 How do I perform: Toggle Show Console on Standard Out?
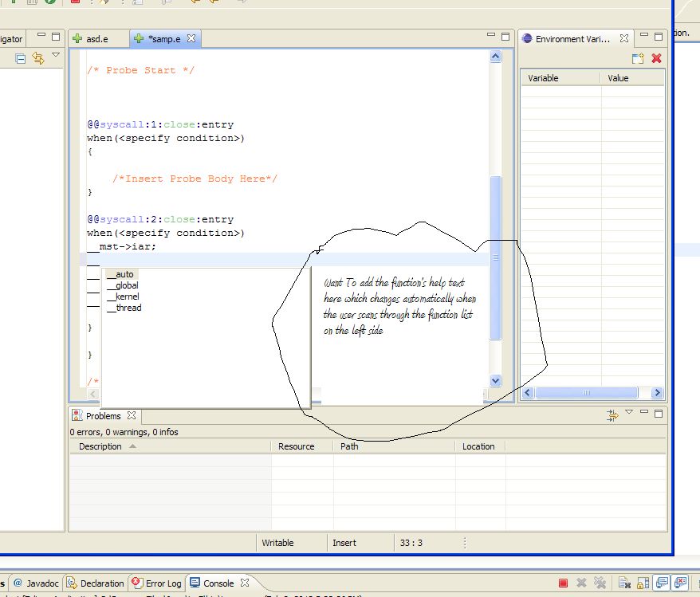[x=662, y=583]
